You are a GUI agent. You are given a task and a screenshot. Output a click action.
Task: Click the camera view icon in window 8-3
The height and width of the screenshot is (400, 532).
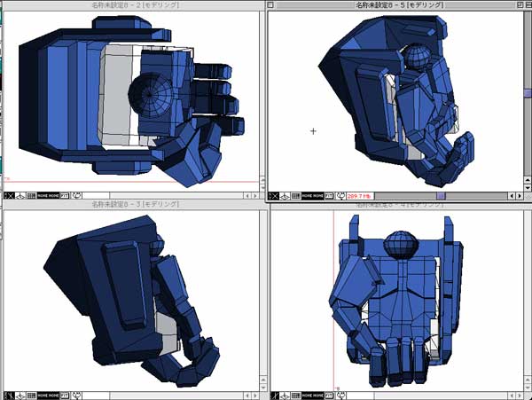pos(77,396)
